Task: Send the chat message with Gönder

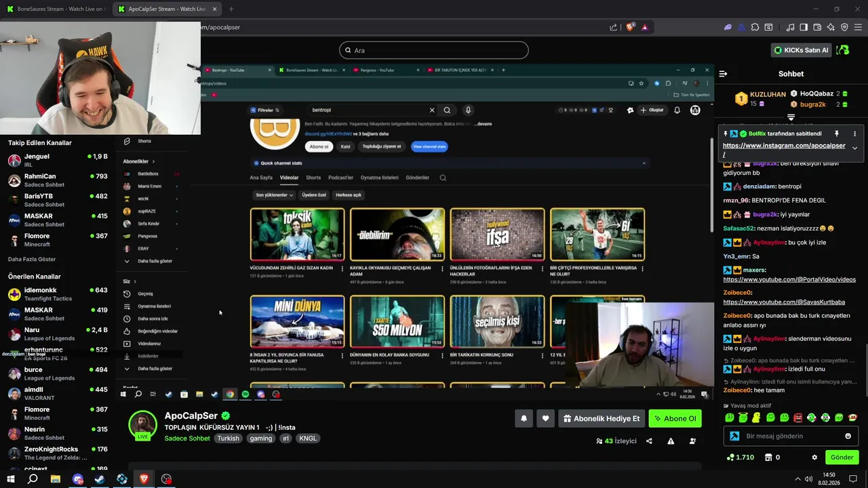Action: click(842, 457)
